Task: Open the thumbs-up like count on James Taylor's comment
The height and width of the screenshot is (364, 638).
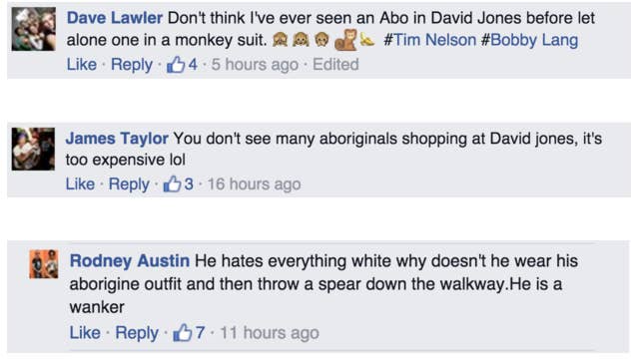Action: point(178,184)
